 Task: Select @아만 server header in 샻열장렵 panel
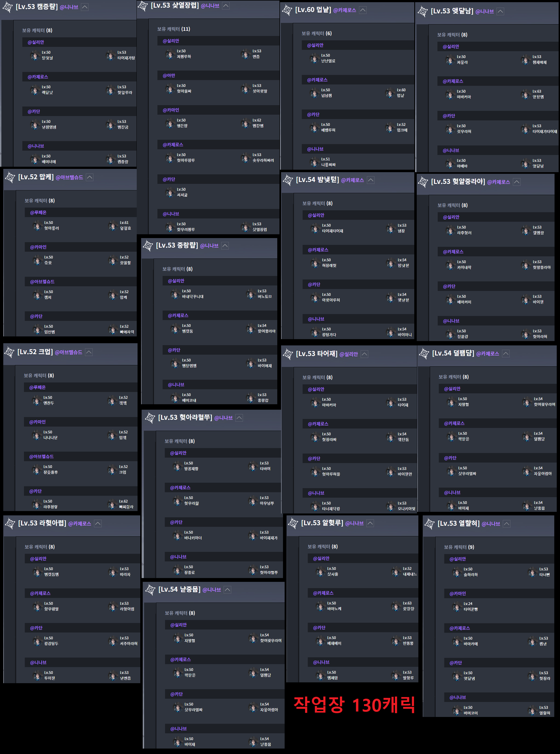169,75
